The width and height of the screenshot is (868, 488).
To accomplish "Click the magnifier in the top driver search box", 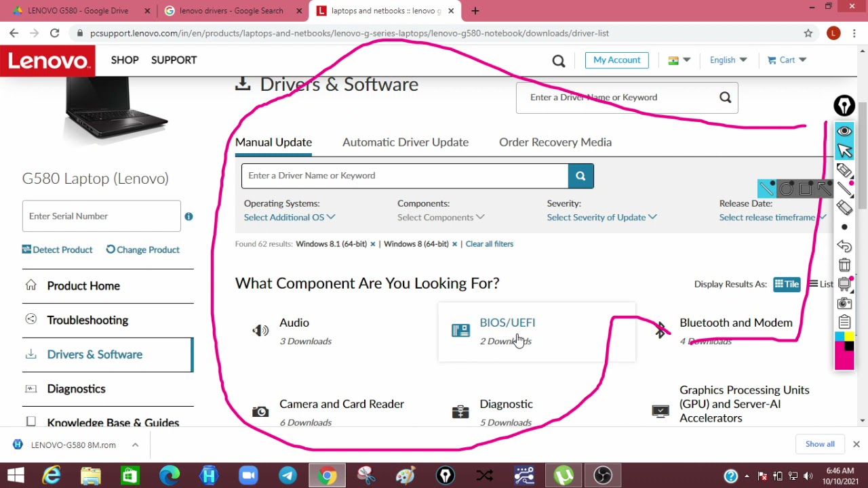I will click(725, 98).
